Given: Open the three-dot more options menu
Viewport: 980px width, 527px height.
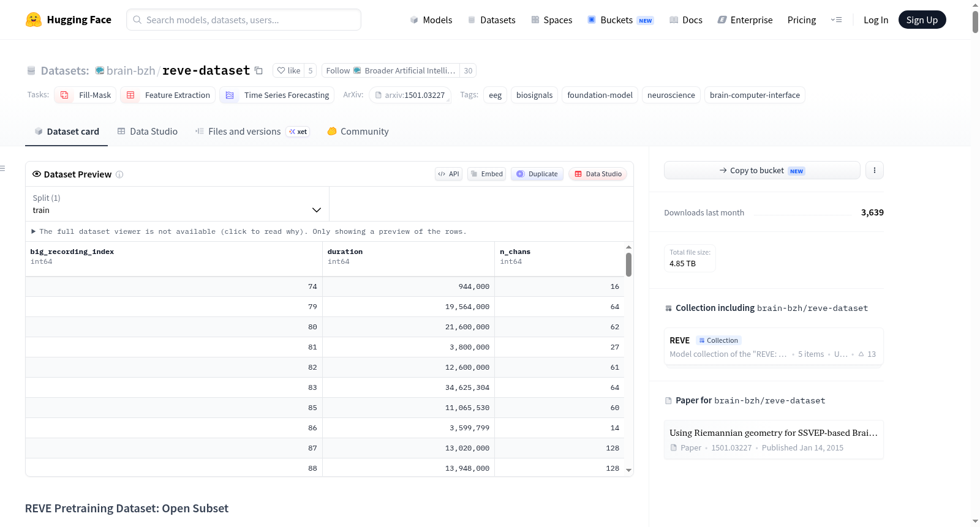Looking at the screenshot, I should click(x=875, y=170).
